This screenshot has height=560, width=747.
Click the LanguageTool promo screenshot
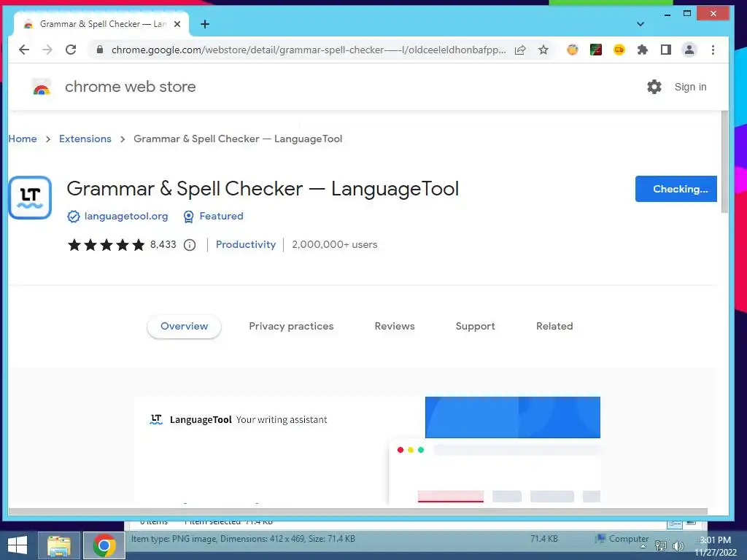368,449
